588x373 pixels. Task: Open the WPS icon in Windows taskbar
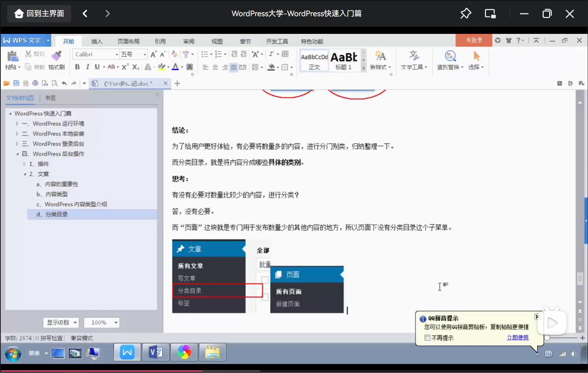point(127,352)
